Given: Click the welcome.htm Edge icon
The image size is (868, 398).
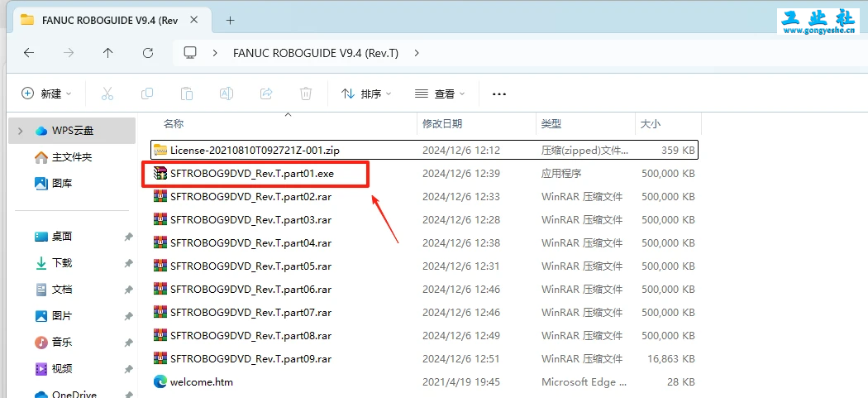Looking at the screenshot, I should click(x=160, y=382).
